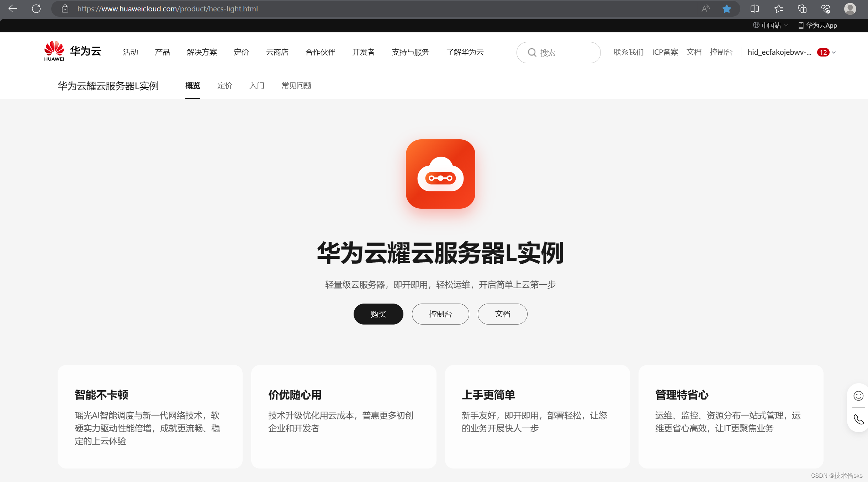Image resolution: width=868 pixels, height=482 pixels.
Task: Open the phone contact icon
Action: (858, 420)
